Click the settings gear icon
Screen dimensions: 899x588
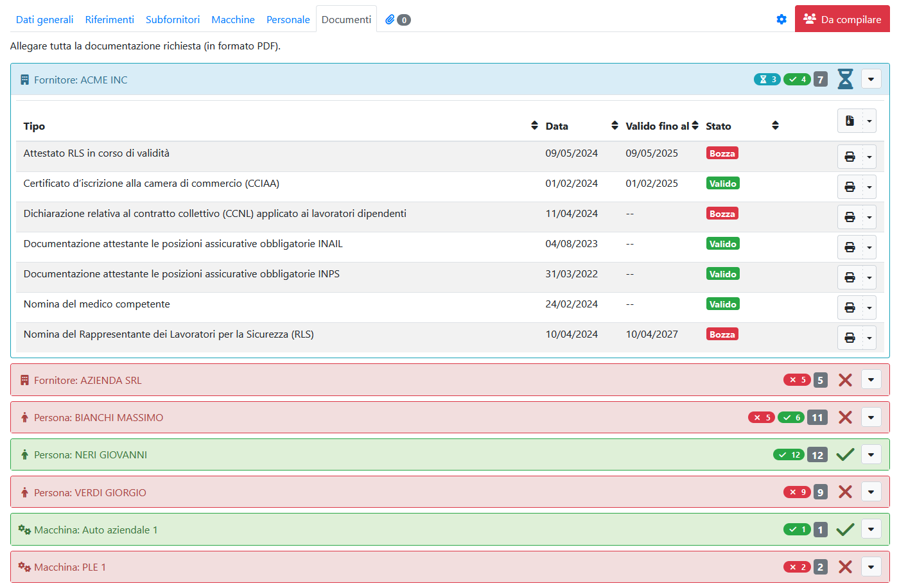click(781, 19)
